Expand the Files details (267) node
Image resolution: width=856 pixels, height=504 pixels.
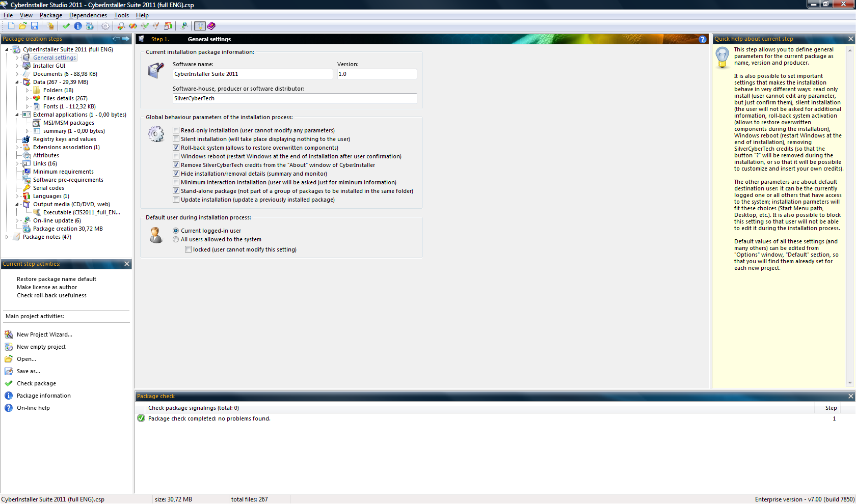(27, 98)
